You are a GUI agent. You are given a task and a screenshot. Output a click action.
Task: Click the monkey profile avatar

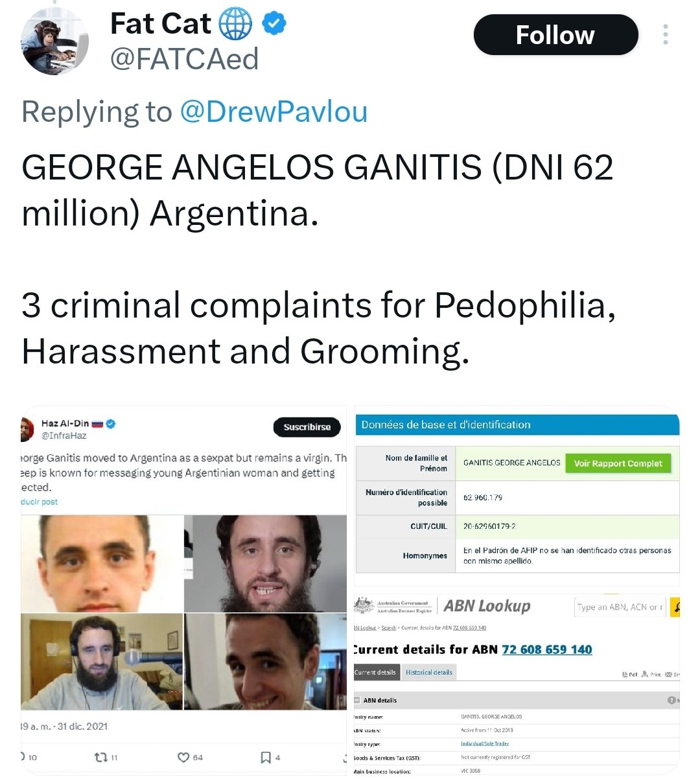click(54, 43)
